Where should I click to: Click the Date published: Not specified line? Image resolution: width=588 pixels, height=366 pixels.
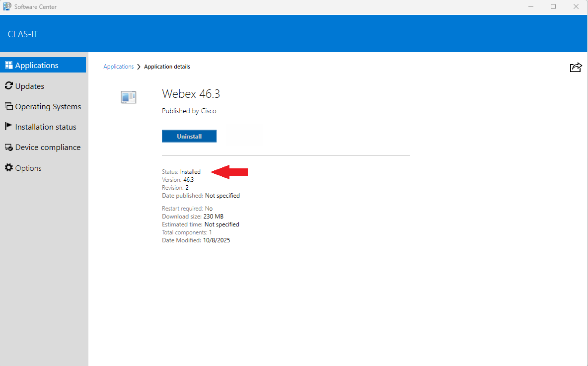click(x=201, y=196)
